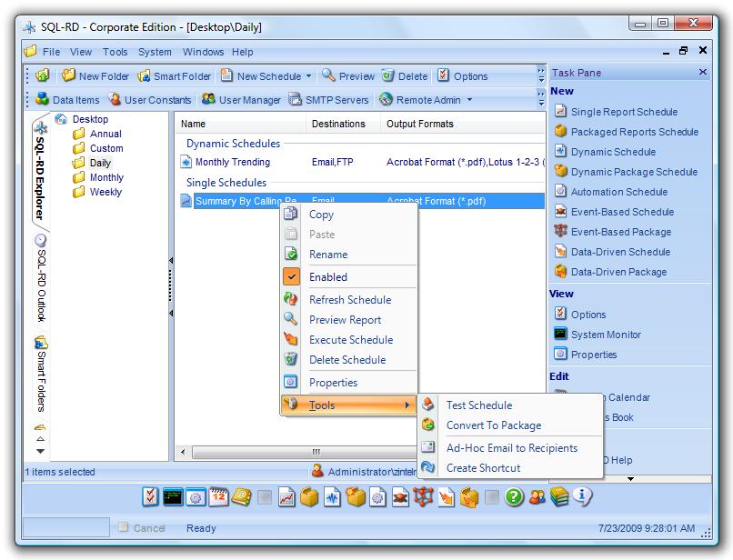Select the Annual folder in tree

click(x=105, y=134)
